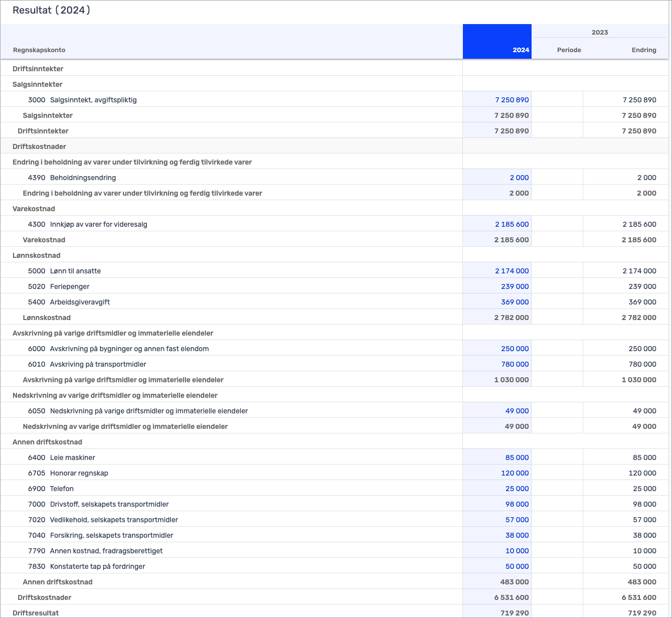Click 2024 value for 4300 Innkjøp av varer
672x618 pixels.
tap(512, 224)
